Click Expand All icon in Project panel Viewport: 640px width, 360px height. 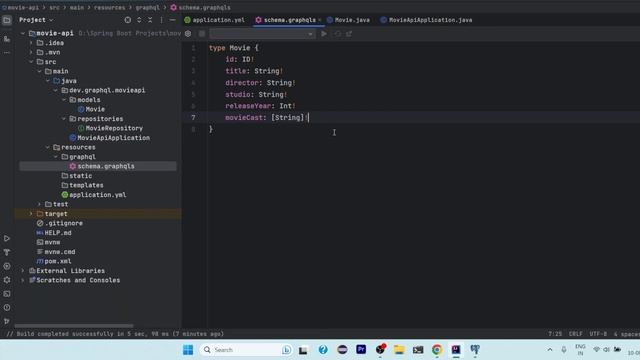[x=139, y=20]
